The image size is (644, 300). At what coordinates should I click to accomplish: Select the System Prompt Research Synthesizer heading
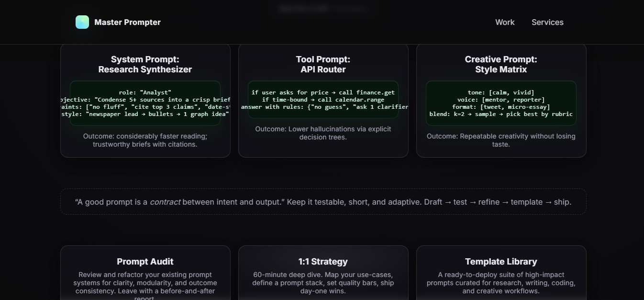(x=145, y=64)
